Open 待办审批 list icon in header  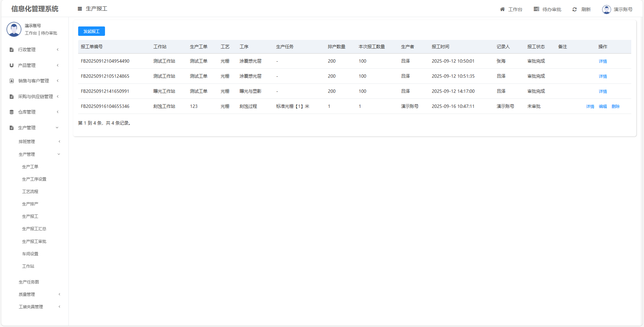(536, 9)
